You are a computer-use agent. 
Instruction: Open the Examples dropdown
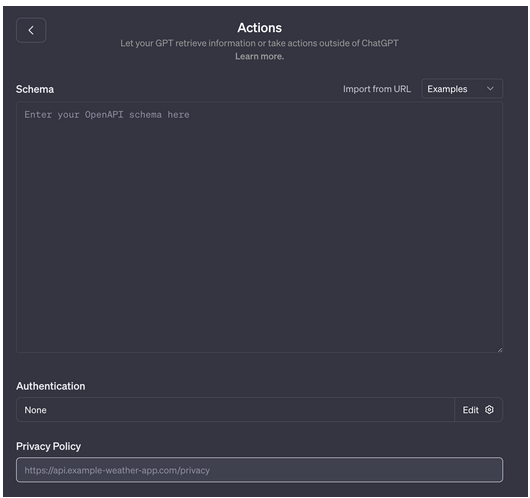tap(462, 89)
